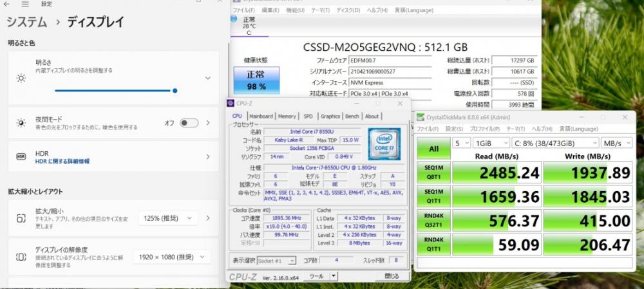
Task: Run the SEQ1M Q1T1 test
Action: [433, 196]
